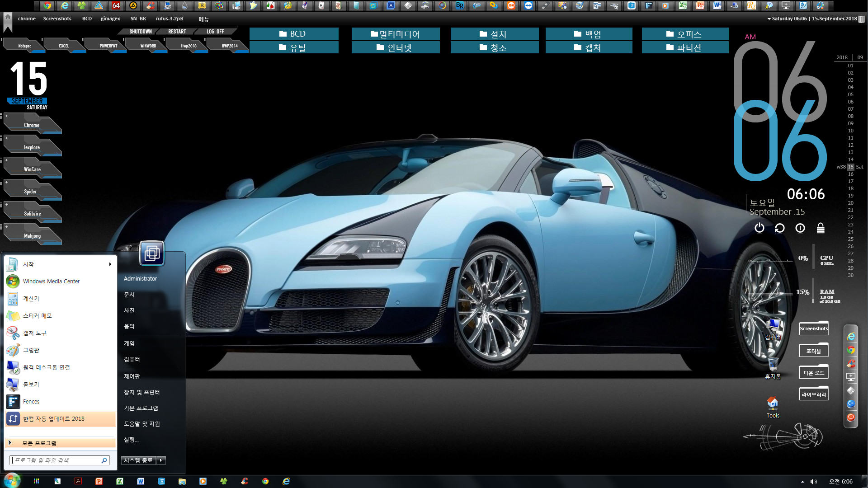Click the LOG OFF tab button
Image resolution: width=868 pixels, height=488 pixels.
(215, 32)
